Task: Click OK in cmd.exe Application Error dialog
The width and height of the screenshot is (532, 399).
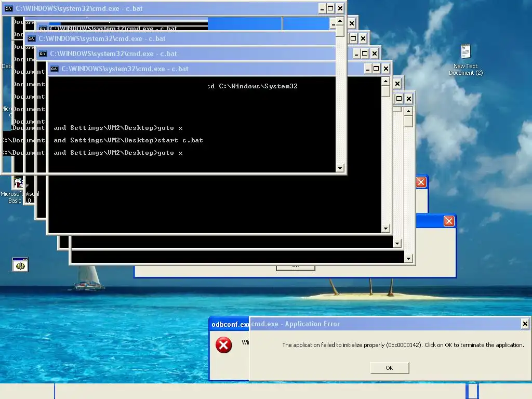Action: pyautogui.click(x=390, y=368)
